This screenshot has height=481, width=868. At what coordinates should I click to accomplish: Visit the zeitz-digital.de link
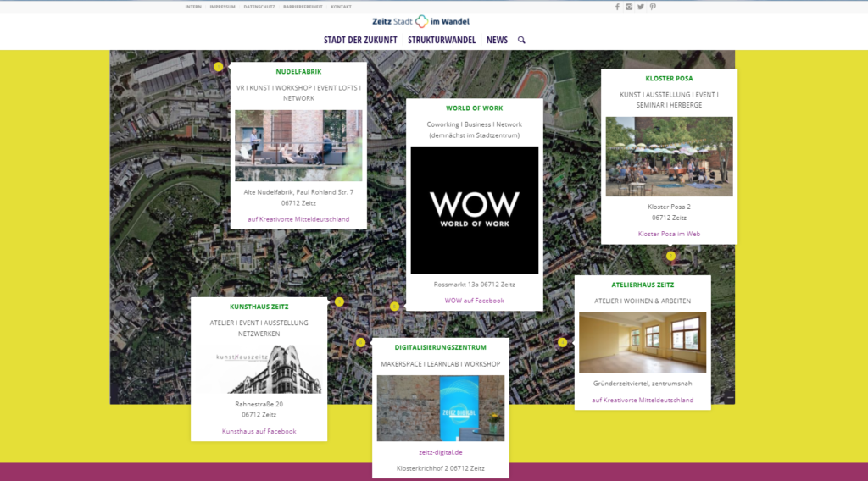[x=440, y=452]
